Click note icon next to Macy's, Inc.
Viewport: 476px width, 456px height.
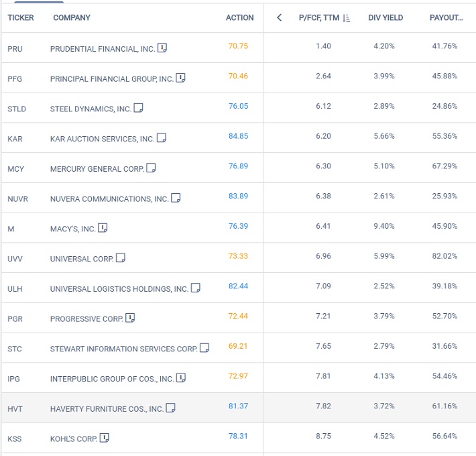tap(103, 228)
